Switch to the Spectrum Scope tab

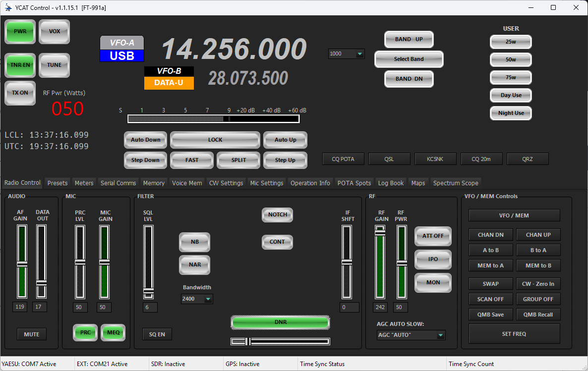(x=455, y=183)
